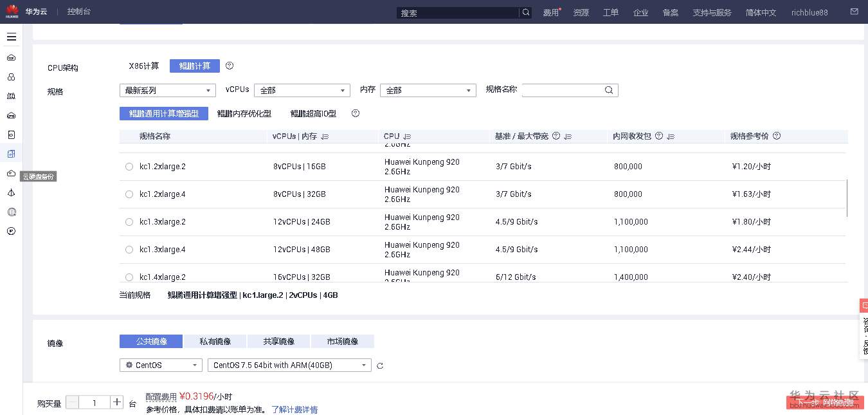Open the elastic cloud server icon, first below the hamburger
868x415 pixels.
(x=11, y=57)
